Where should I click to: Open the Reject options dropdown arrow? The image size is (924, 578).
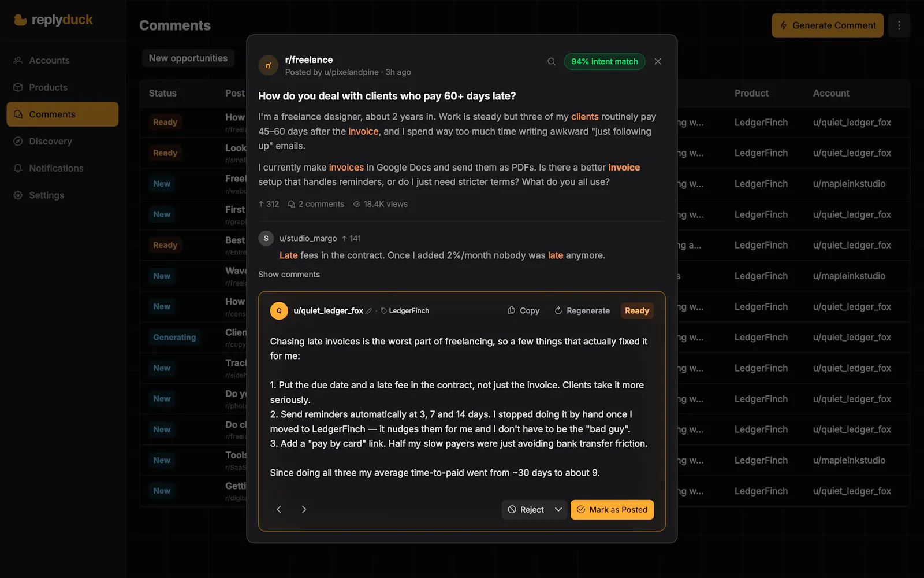558,510
